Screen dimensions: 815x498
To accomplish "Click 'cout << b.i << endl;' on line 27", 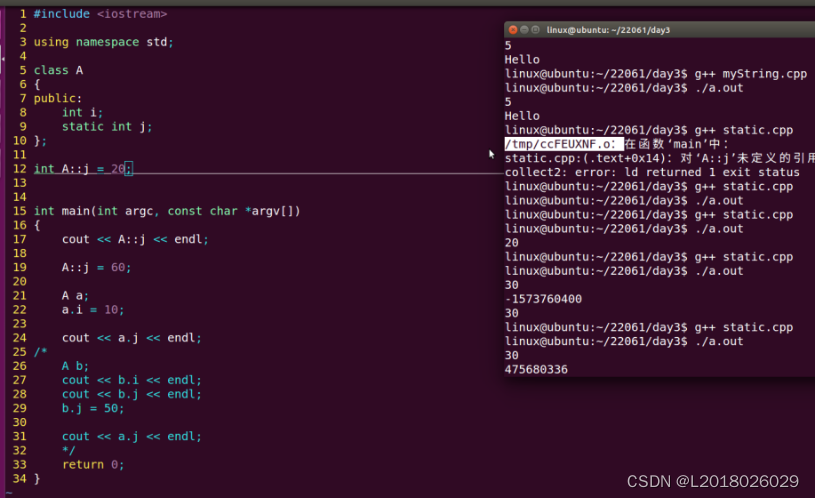I will point(132,380).
